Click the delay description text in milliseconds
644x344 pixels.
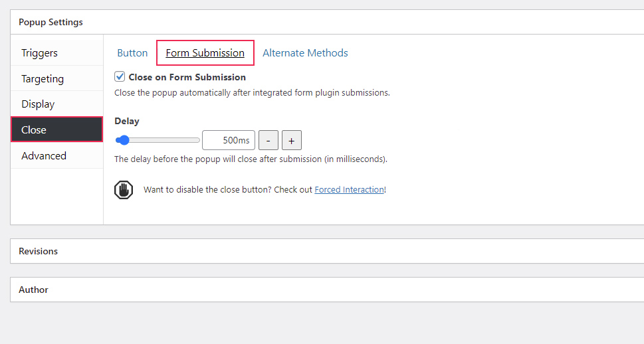click(251, 159)
